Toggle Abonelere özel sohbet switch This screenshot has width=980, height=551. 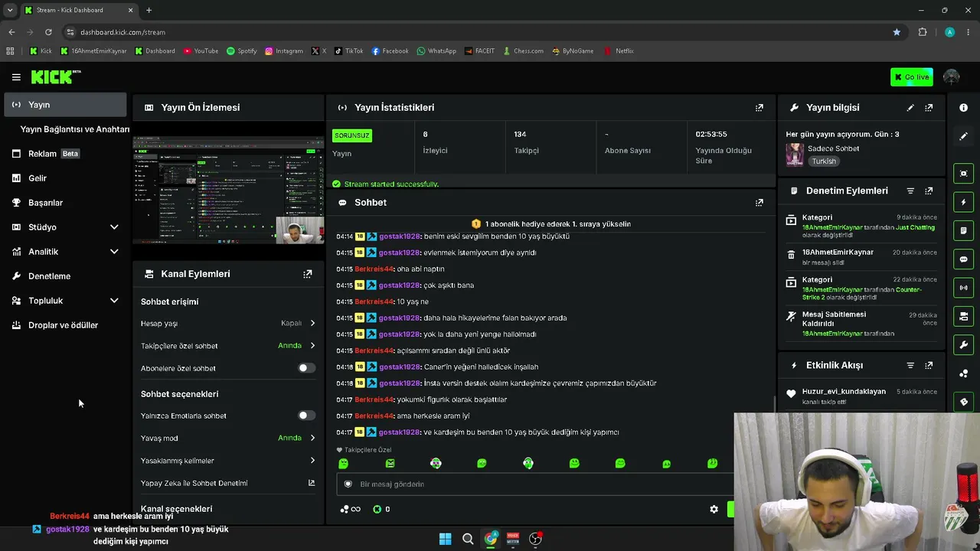pyautogui.click(x=306, y=368)
